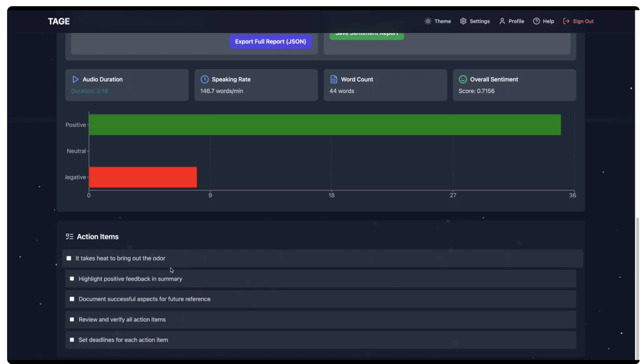The image size is (644, 364).
Task: Click the sun Theme icon
Action: [x=428, y=21]
